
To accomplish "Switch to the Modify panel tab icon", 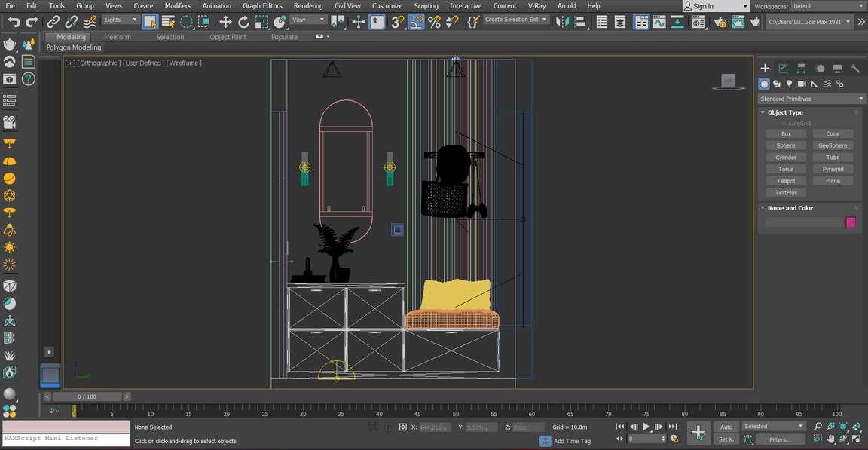I will click(x=783, y=68).
